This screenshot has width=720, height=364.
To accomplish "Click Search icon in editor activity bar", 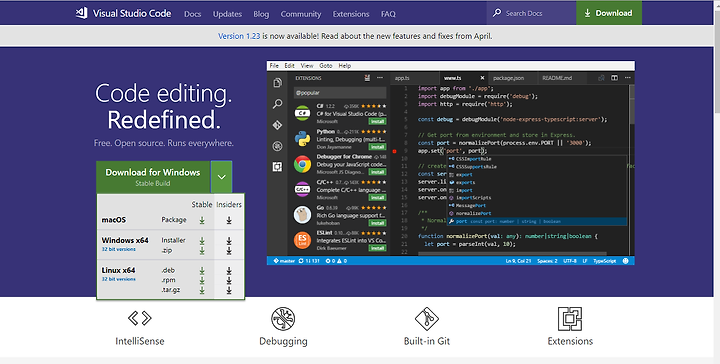I will [277, 104].
